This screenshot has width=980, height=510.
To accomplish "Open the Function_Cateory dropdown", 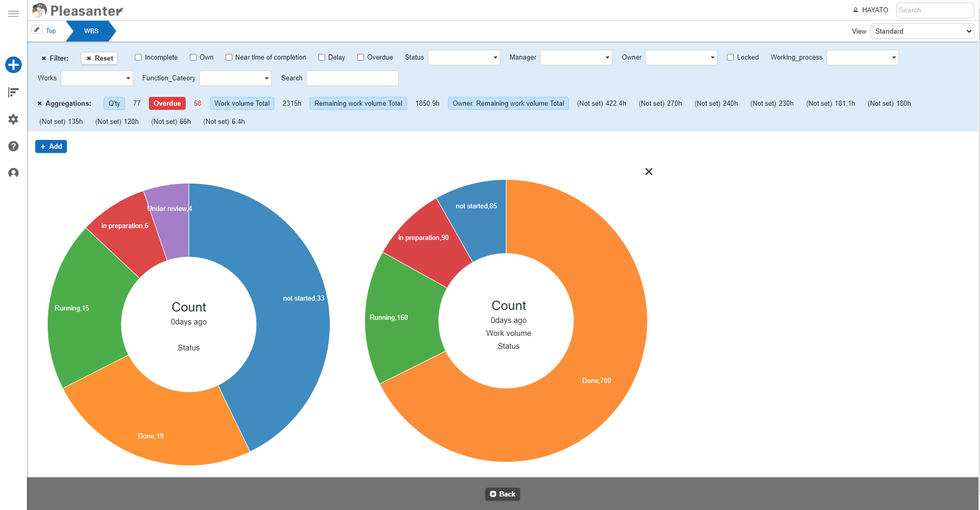I will pyautogui.click(x=235, y=78).
